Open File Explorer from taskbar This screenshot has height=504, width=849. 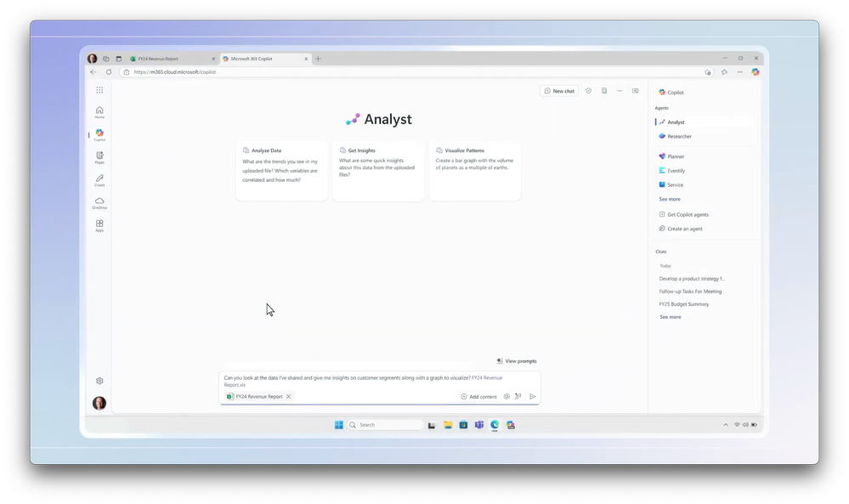[448, 425]
